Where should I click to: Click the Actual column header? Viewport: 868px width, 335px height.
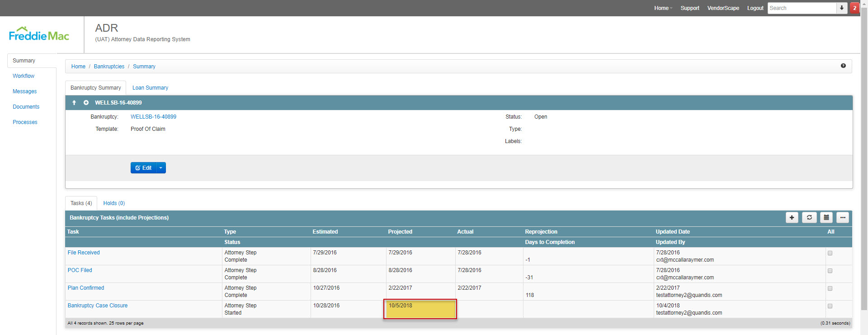(465, 232)
